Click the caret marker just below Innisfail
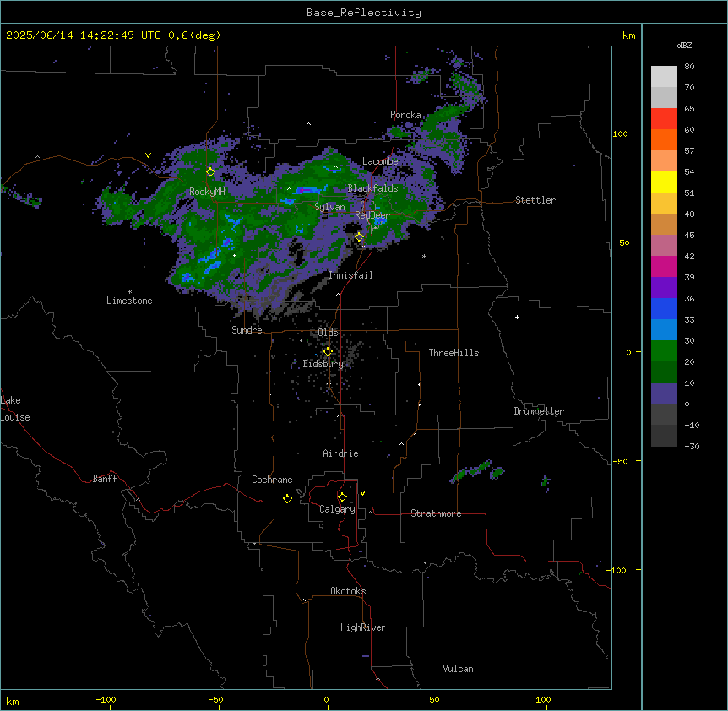This screenshot has width=728, height=711. [x=338, y=294]
